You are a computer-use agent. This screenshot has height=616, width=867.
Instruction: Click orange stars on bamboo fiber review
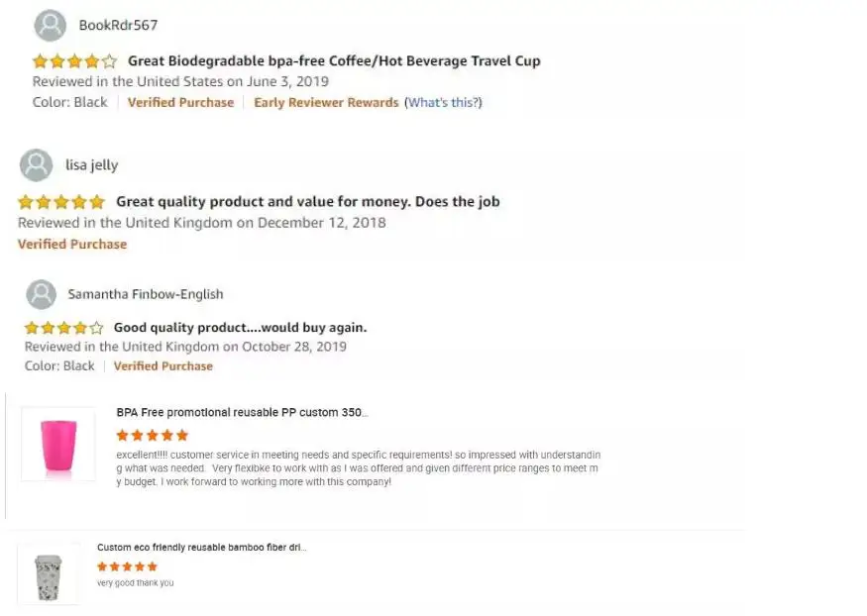[x=127, y=566]
